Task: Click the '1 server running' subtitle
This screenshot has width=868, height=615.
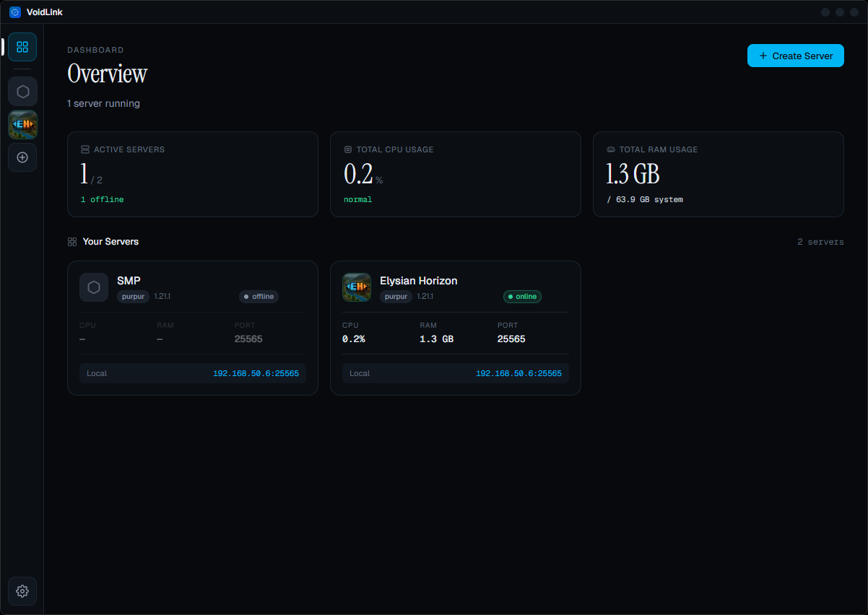Action: (x=103, y=103)
